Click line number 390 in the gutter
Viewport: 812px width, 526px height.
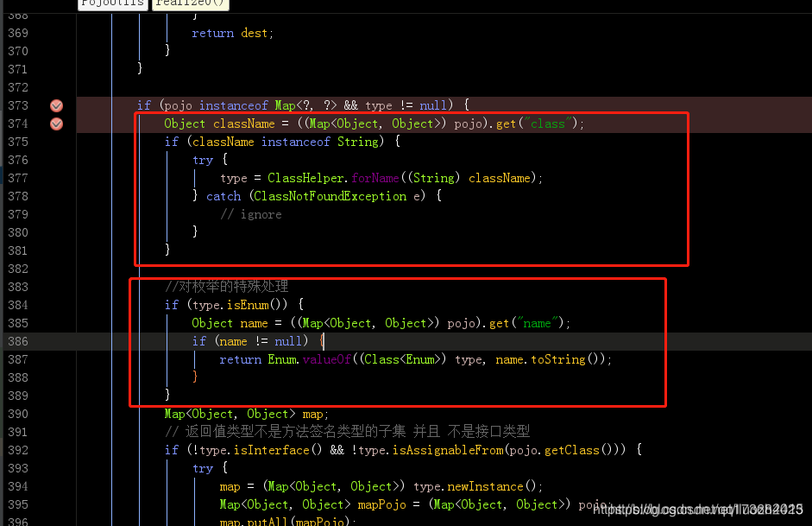coord(18,414)
